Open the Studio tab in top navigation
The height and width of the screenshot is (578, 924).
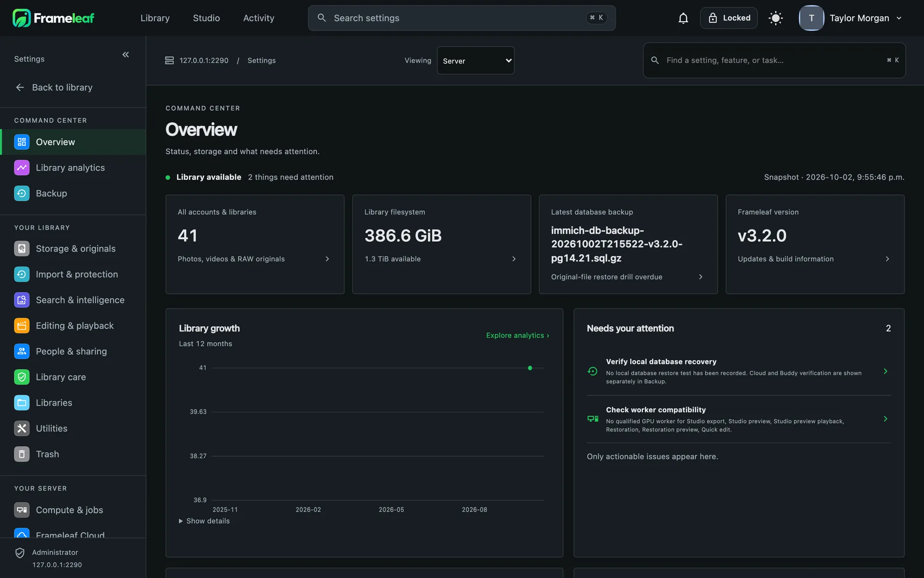(207, 18)
